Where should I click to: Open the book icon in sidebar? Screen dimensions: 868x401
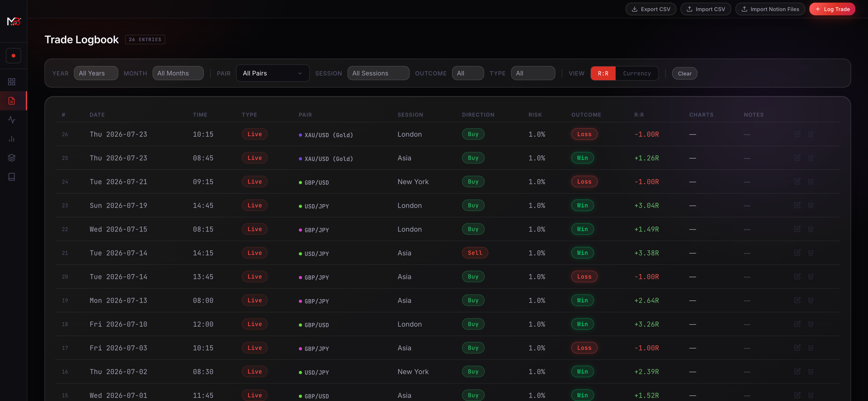pos(12,177)
